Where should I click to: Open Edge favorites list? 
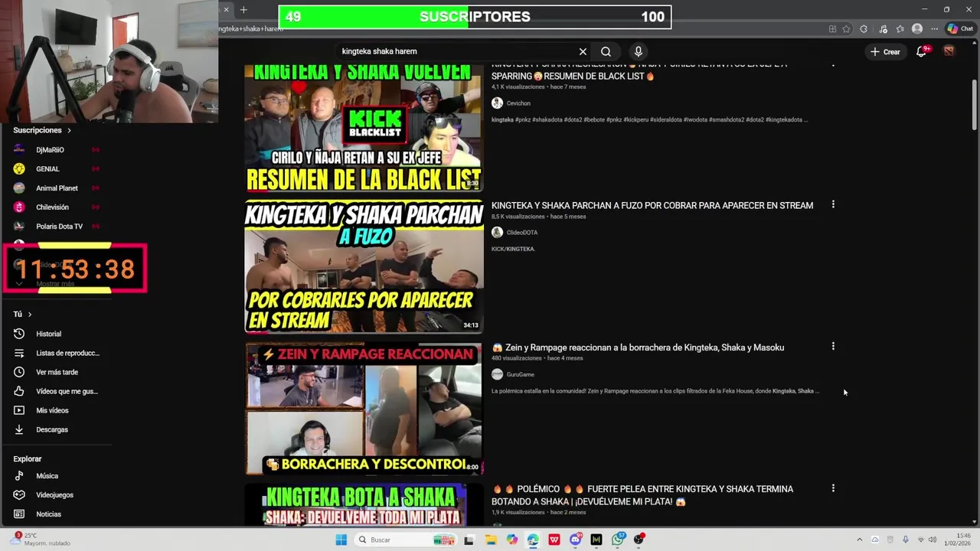point(900,29)
